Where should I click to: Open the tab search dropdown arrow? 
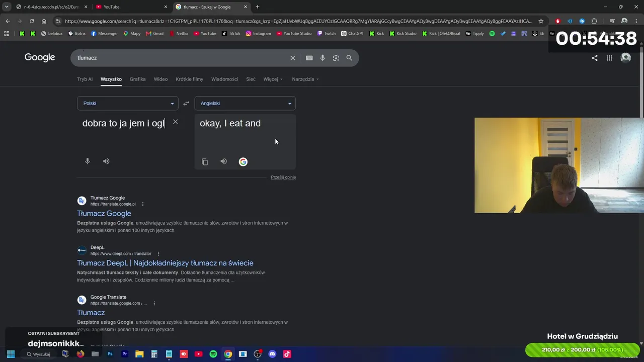pyautogui.click(x=7, y=7)
